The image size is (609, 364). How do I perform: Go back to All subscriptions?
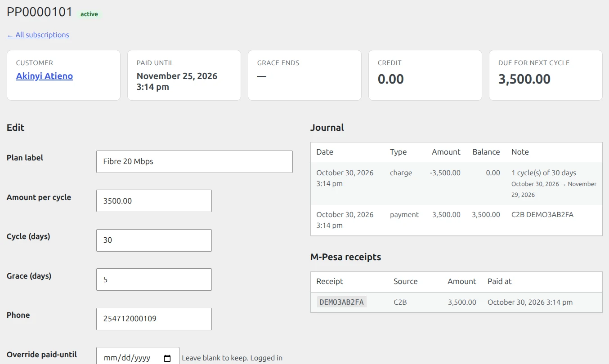click(38, 35)
